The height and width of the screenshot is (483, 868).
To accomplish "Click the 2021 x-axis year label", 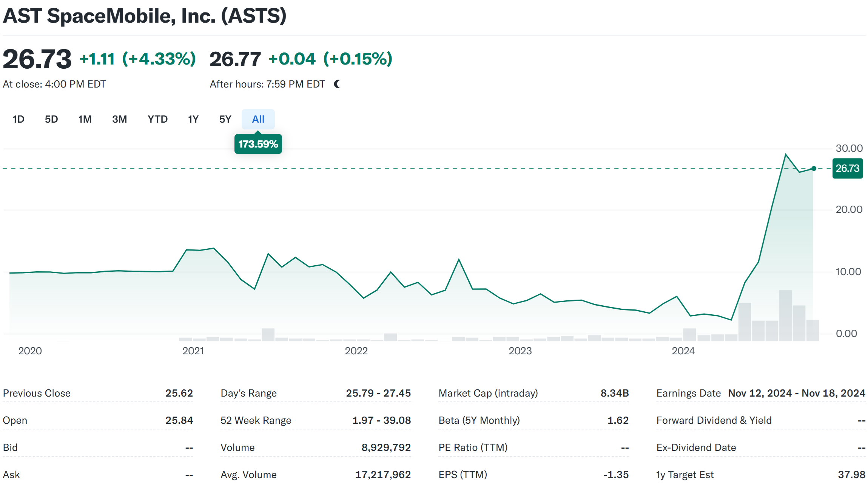I will pos(193,351).
